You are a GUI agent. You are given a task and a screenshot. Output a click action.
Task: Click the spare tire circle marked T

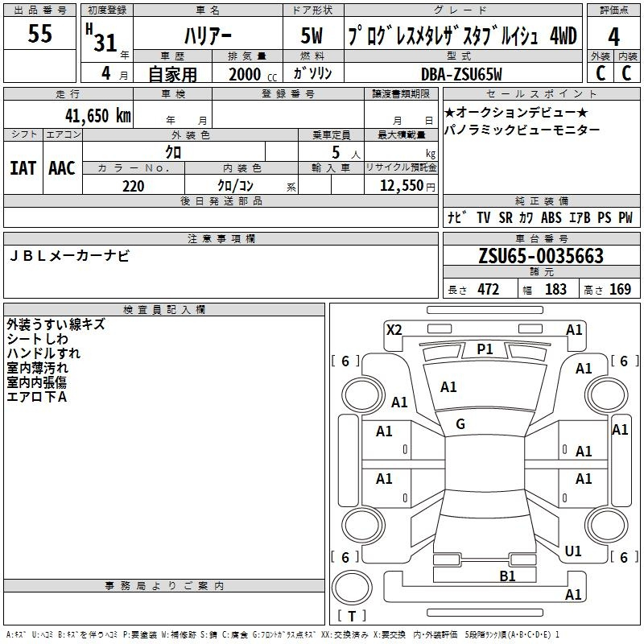[x=352, y=588]
